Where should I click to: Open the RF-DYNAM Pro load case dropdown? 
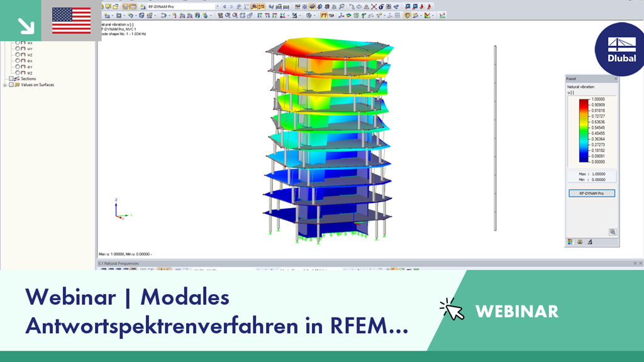point(217,6)
